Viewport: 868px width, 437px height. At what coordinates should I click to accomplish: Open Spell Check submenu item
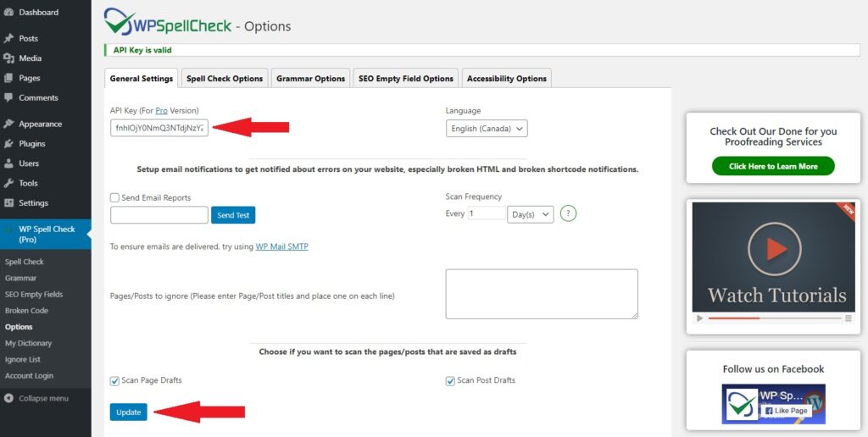(x=25, y=262)
